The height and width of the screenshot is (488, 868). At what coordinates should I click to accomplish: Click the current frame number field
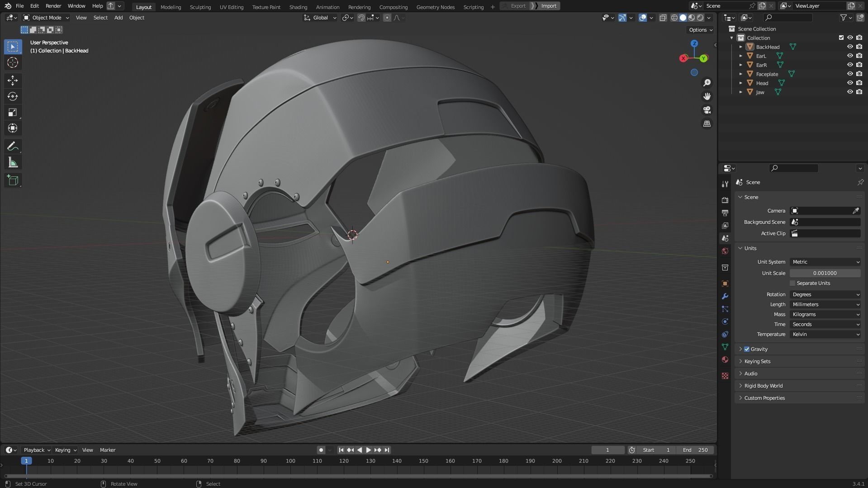coord(607,450)
